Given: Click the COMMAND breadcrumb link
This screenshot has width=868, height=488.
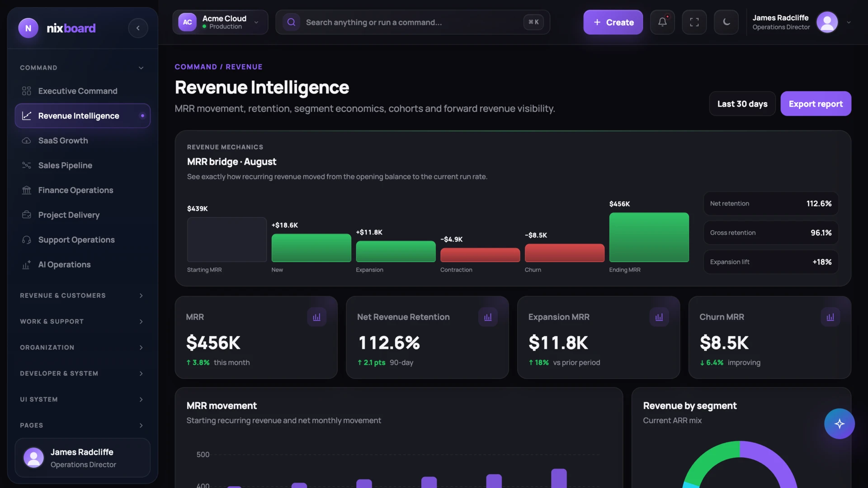Looking at the screenshot, I should [196, 66].
